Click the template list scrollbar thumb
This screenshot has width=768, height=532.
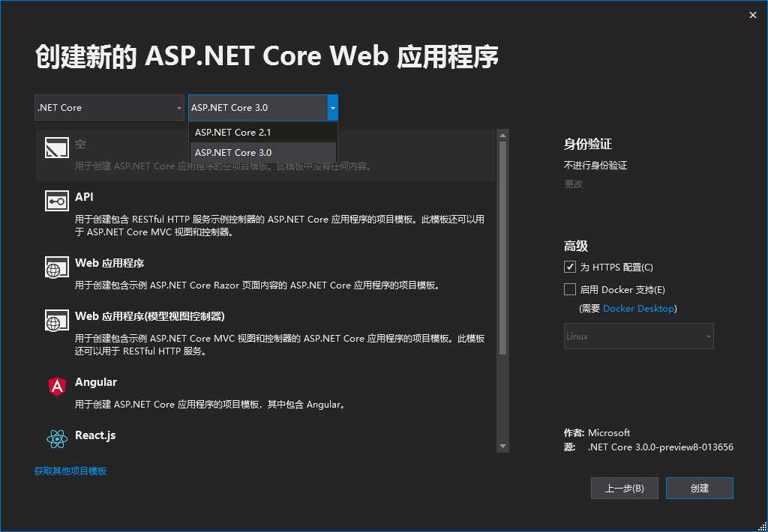(502, 248)
